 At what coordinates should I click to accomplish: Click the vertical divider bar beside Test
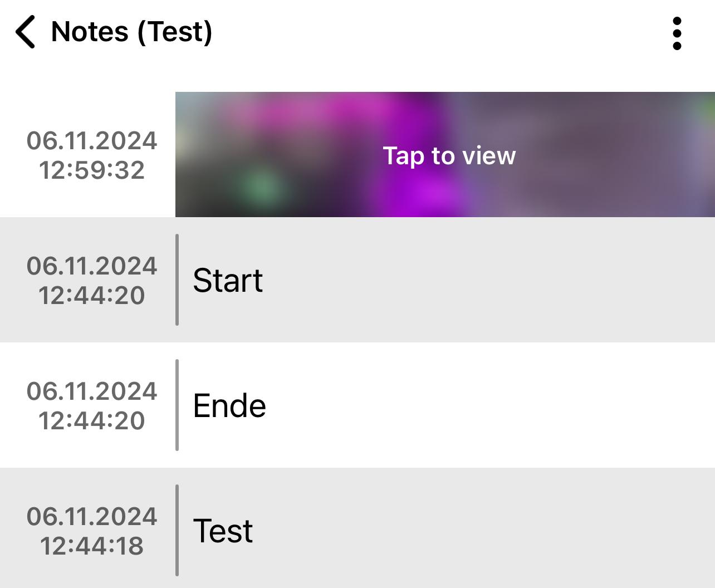[177, 530]
